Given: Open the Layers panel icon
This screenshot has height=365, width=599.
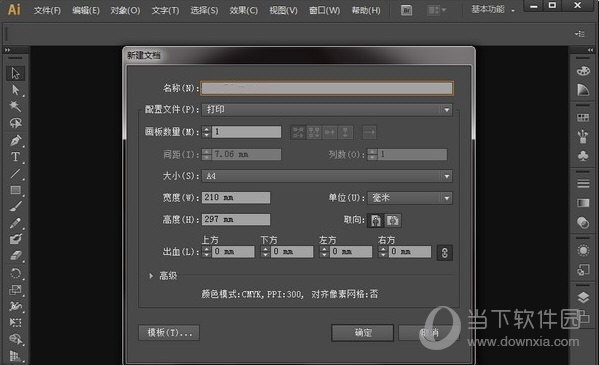Looking at the screenshot, I should coord(583,298).
